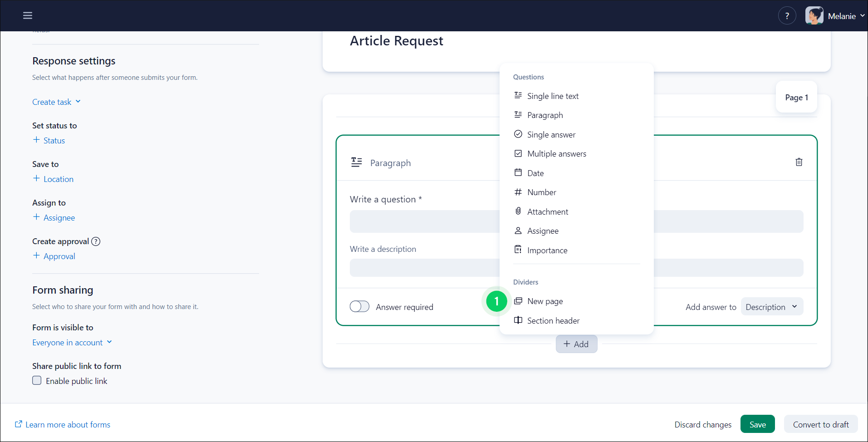Select the Single line text question type icon
Viewport: 868px width, 442px height.
click(518, 95)
